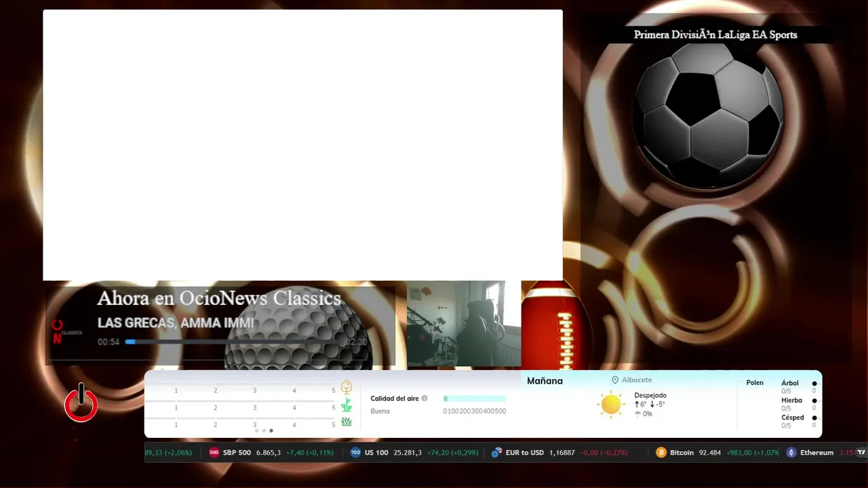Click the 0% precipitation value
Image resolution: width=868 pixels, height=488 pixels.
tap(648, 413)
